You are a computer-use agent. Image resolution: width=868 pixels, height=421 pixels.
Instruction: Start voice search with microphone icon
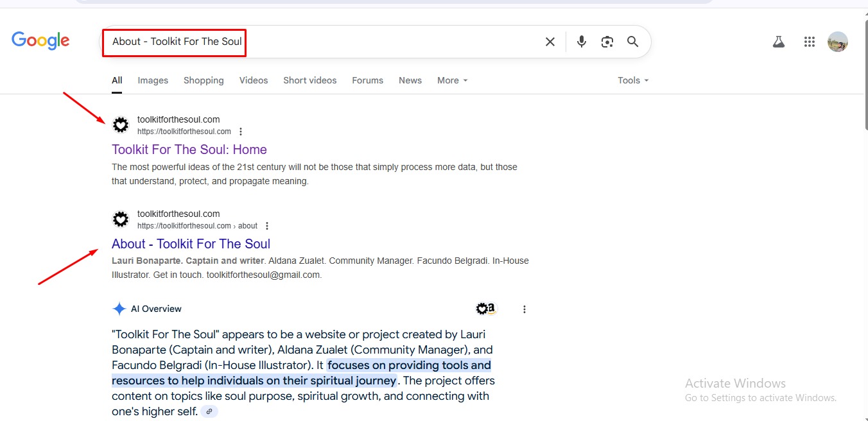(x=582, y=42)
